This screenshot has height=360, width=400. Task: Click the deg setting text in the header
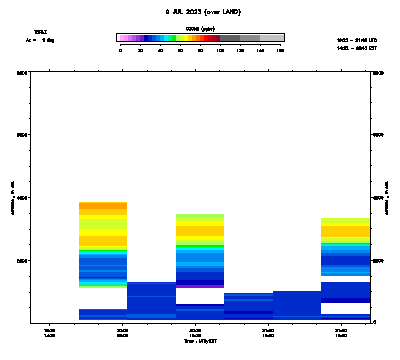[x=40, y=40]
